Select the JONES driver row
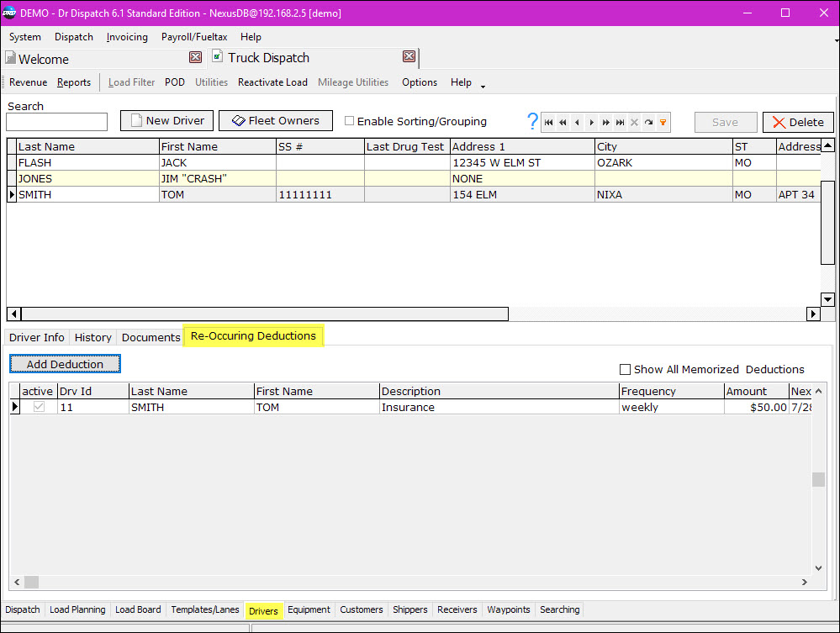Screen dimensions: 840x633 click(414, 178)
